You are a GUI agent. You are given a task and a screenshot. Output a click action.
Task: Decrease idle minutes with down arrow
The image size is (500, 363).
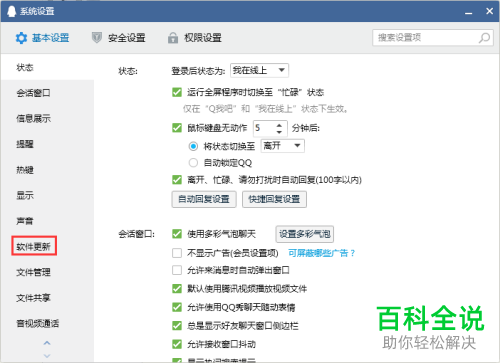[279, 132]
